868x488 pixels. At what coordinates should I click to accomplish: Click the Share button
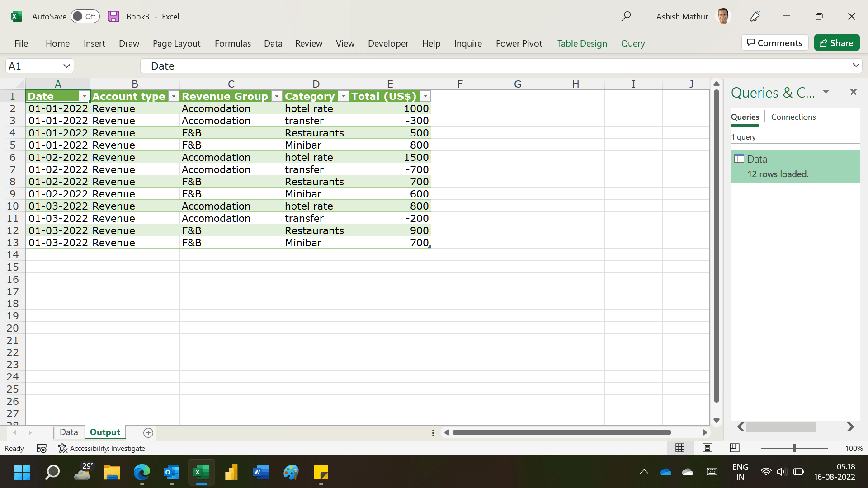click(x=838, y=42)
